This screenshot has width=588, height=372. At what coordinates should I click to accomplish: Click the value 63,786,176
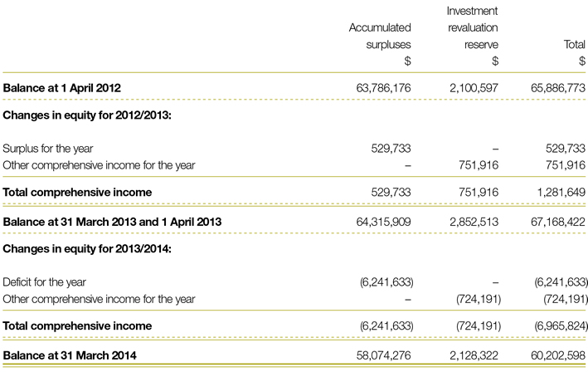coord(377,87)
